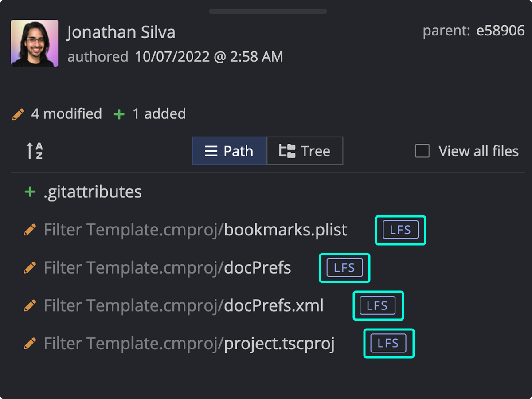The width and height of the screenshot is (532, 399).
Task: Click the modified pencil icon beside docPrefs.xml
Action: (31, 305)
